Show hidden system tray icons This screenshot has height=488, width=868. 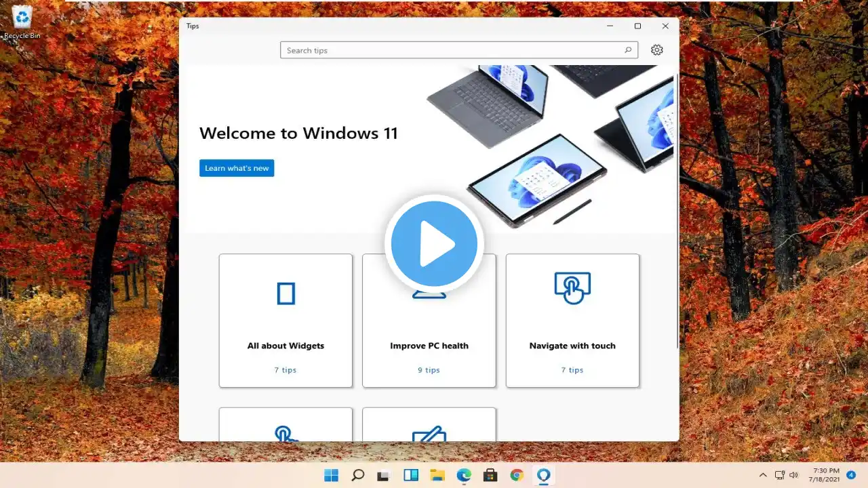763,475
